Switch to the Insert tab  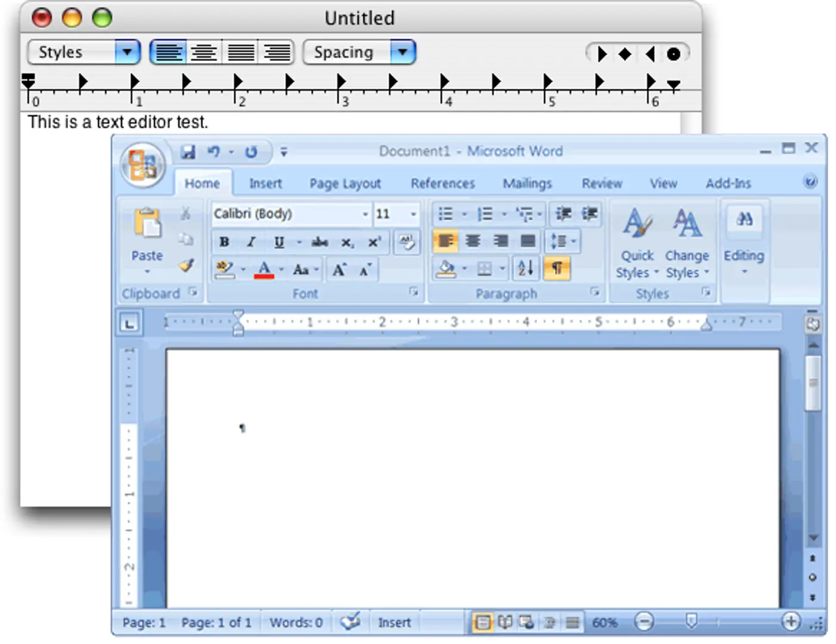(265, 183)
